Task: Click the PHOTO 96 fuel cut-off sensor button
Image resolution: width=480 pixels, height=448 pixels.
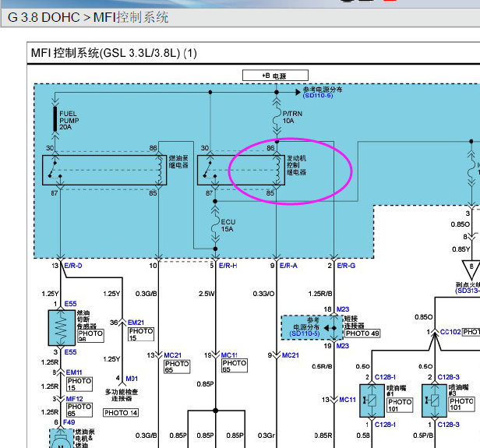Action: (x=91, y=336)
